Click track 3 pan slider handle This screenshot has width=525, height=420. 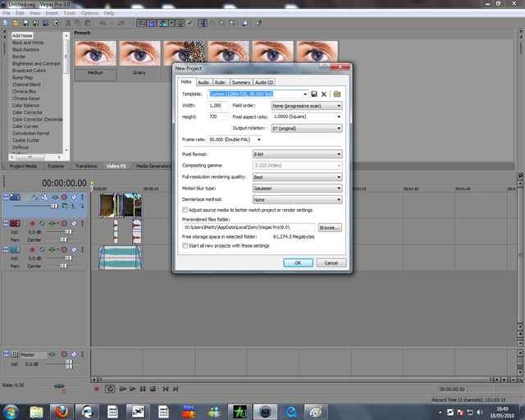pos(64,266)
